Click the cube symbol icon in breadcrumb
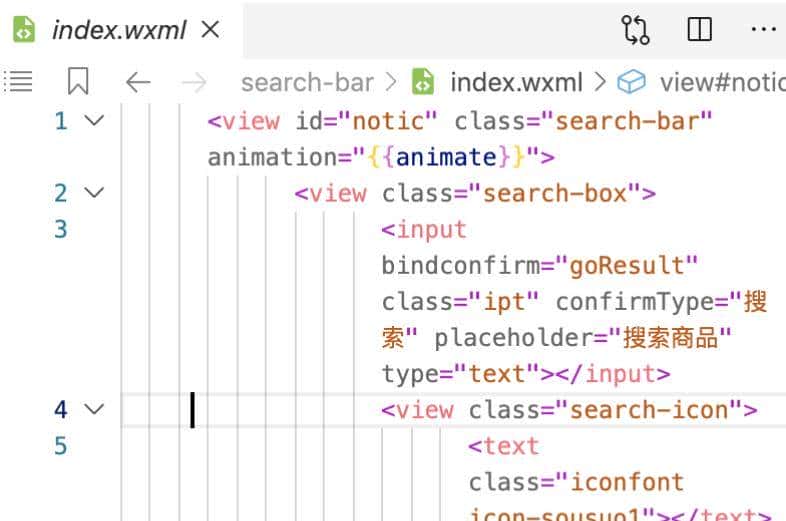Image resolution: width=786 pixels, height=521 pixels. [x=631, y=82]
